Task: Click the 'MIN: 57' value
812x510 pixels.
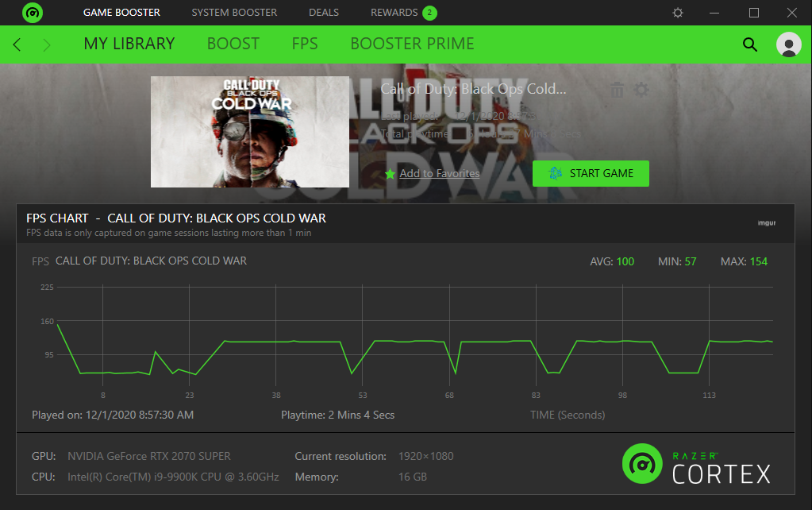Action: (677, 261)
